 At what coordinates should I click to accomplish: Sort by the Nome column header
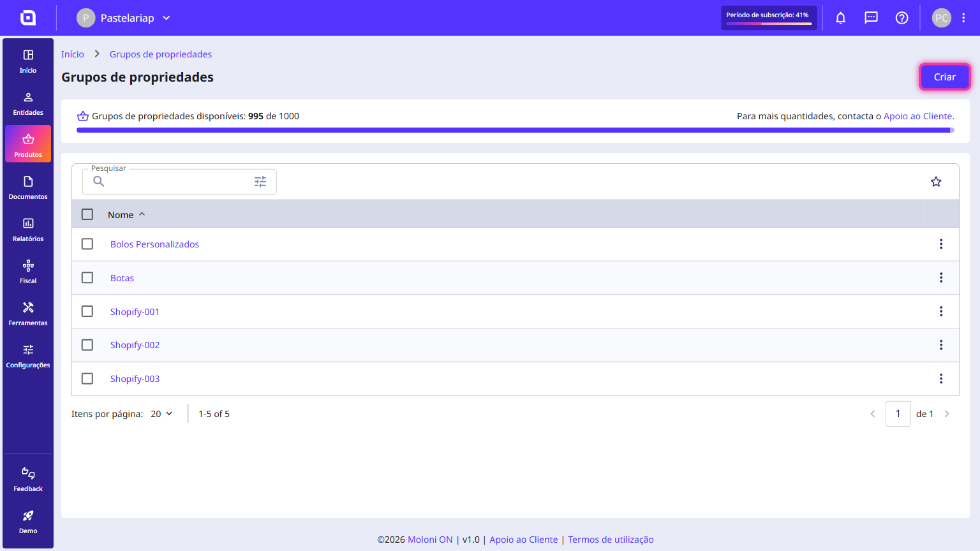click(x=126, y=215)
